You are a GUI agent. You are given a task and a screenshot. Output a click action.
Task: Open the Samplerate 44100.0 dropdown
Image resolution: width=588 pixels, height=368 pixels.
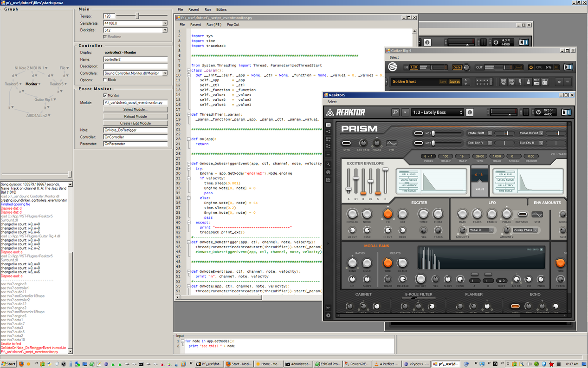(165, 23)
